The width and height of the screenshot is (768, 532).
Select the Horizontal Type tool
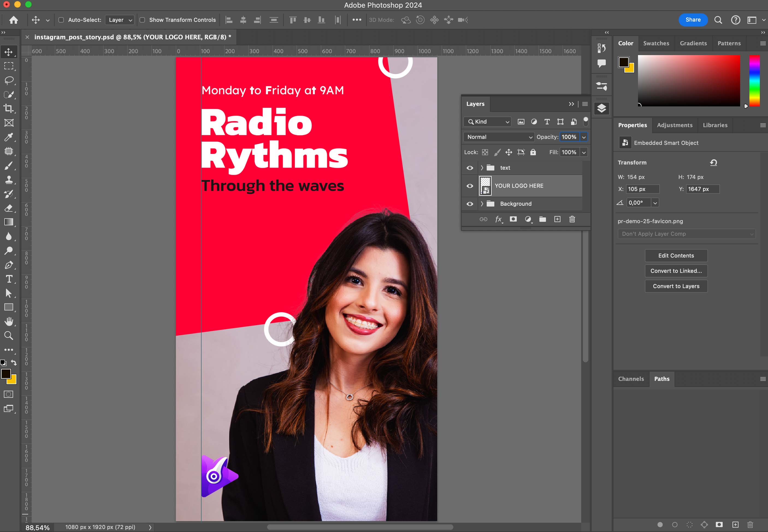tap(9, 279)
